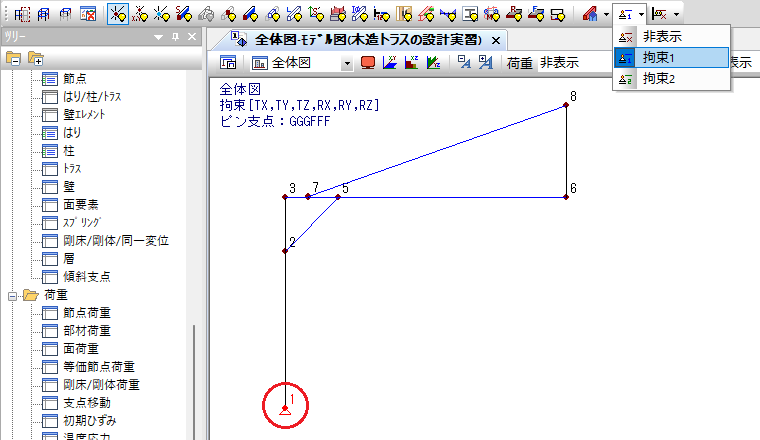The height and width of the screenshot is (440, 760).
Task: Switch to the YZ plane view
Action: (x=433, y=63)
